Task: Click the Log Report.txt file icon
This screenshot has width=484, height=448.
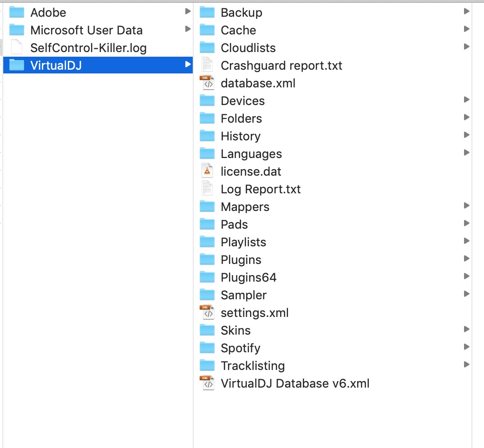Action: [x=207, y=188]
